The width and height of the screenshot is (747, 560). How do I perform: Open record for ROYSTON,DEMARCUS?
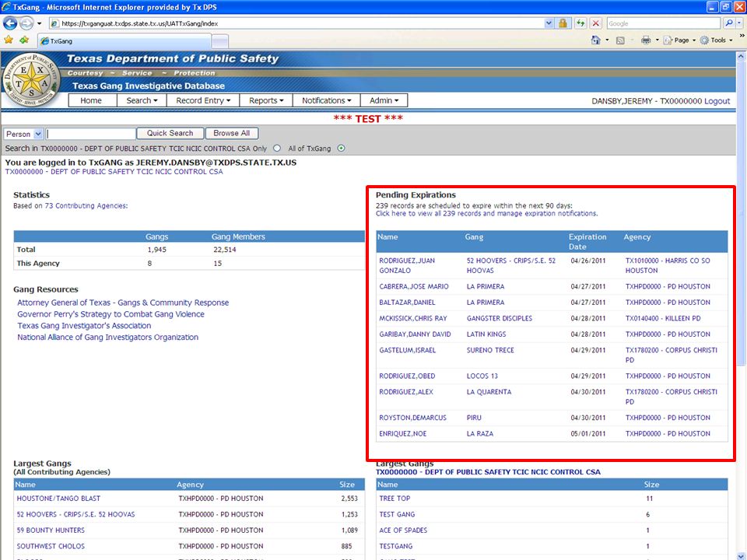point(412,418)
